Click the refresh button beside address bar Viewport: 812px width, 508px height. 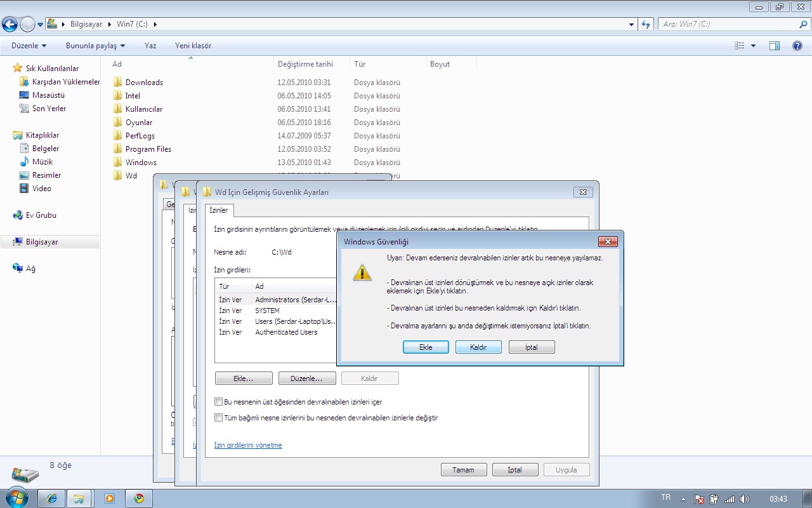coord(646,24)
